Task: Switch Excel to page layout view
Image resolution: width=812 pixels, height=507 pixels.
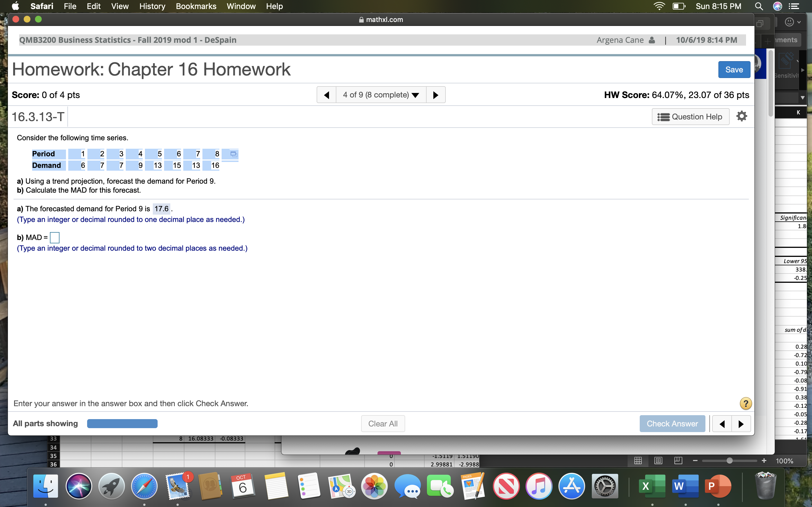Action: pos(658,461)
